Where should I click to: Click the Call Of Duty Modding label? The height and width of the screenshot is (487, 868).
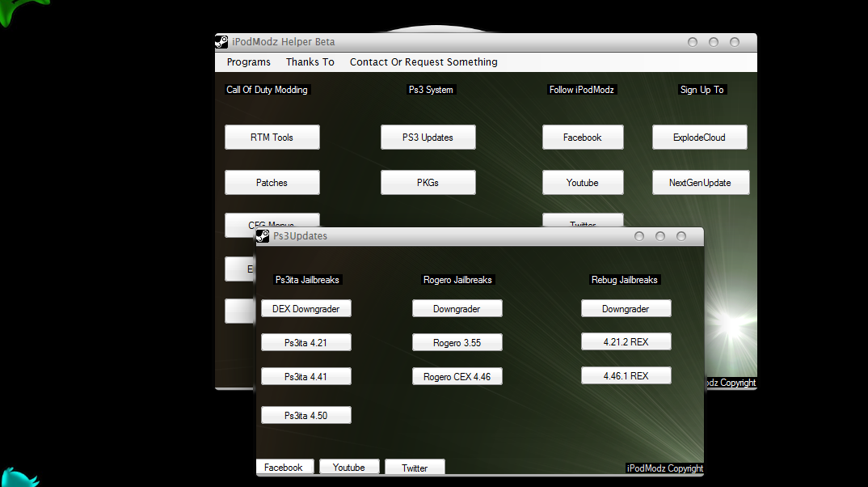pyautogui.click(x=267, y=90)
